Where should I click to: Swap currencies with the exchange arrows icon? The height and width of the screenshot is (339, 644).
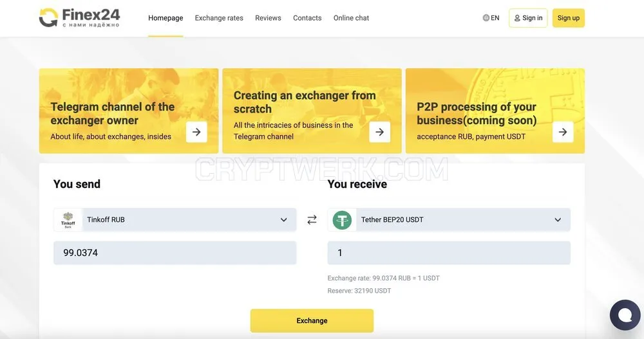coord(312,219)
